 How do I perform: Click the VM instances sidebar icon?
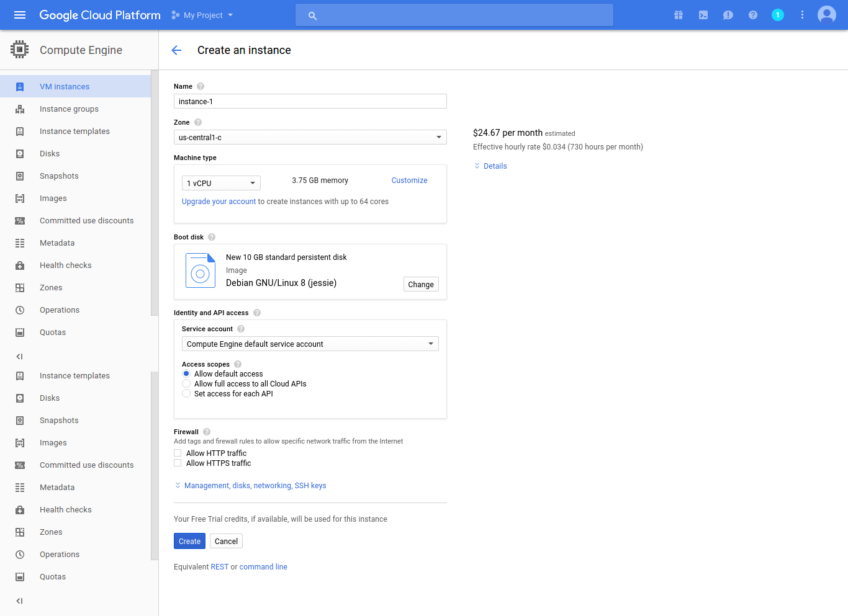20,87
